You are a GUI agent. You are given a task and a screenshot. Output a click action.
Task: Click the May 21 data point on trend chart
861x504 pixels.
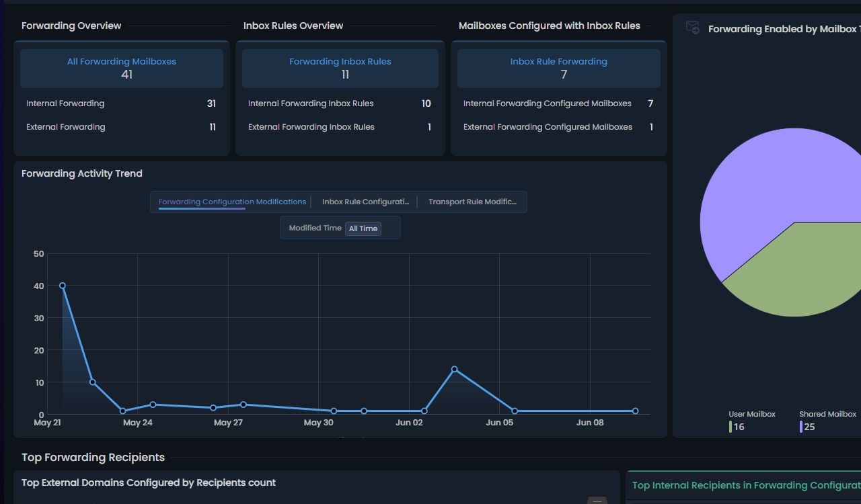tap(62, 286)
